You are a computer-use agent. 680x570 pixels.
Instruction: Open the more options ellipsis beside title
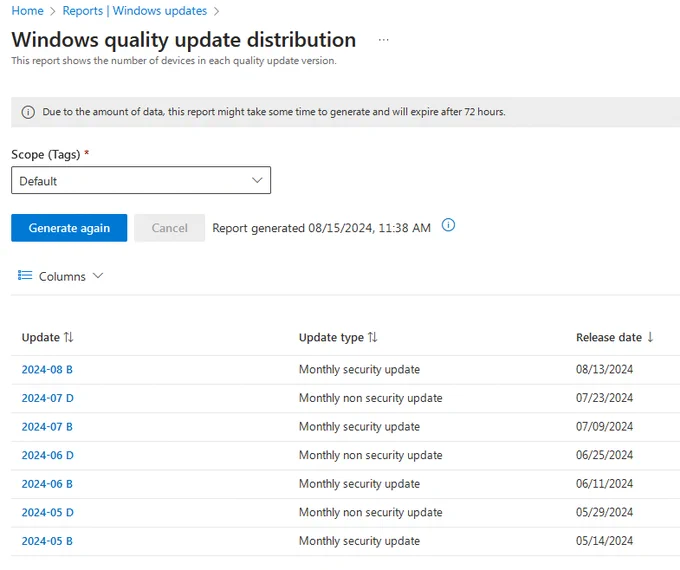(383, 40)
